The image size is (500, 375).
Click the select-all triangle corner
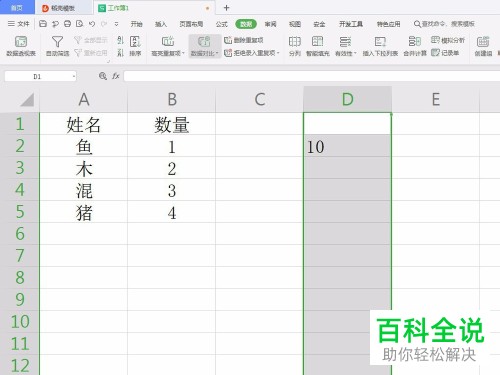pos(27,100)
